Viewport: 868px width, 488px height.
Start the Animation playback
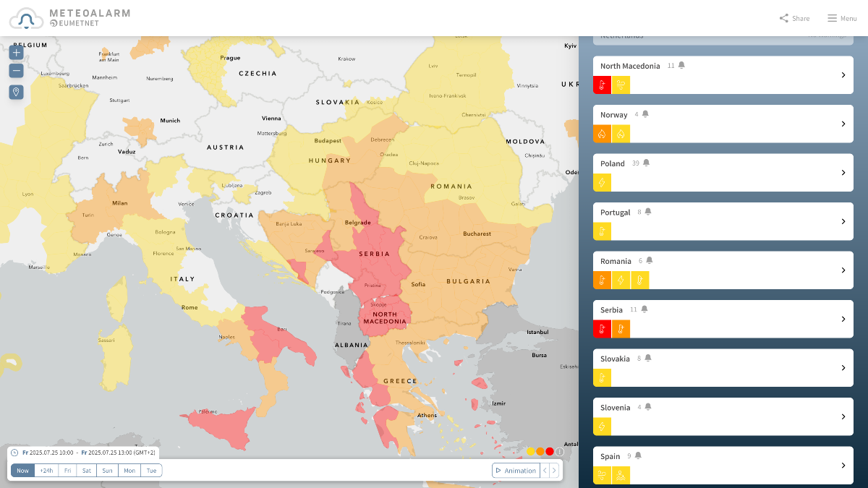(x=516, y=471)
